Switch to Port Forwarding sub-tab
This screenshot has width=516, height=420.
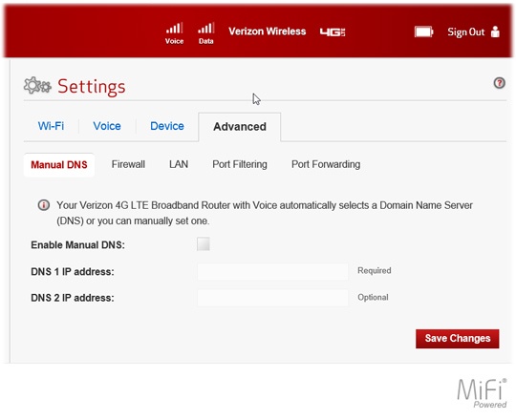click(326, 164)
